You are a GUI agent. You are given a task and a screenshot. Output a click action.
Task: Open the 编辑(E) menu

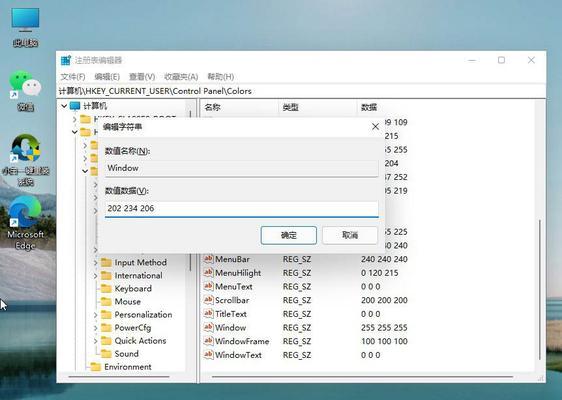pos(107,77)
